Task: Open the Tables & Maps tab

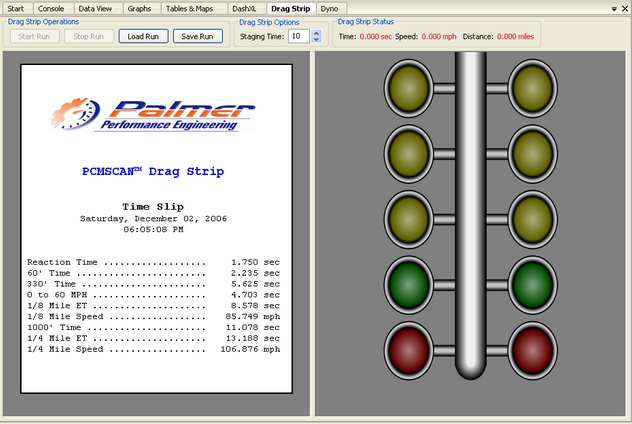Action: point(189,8)
